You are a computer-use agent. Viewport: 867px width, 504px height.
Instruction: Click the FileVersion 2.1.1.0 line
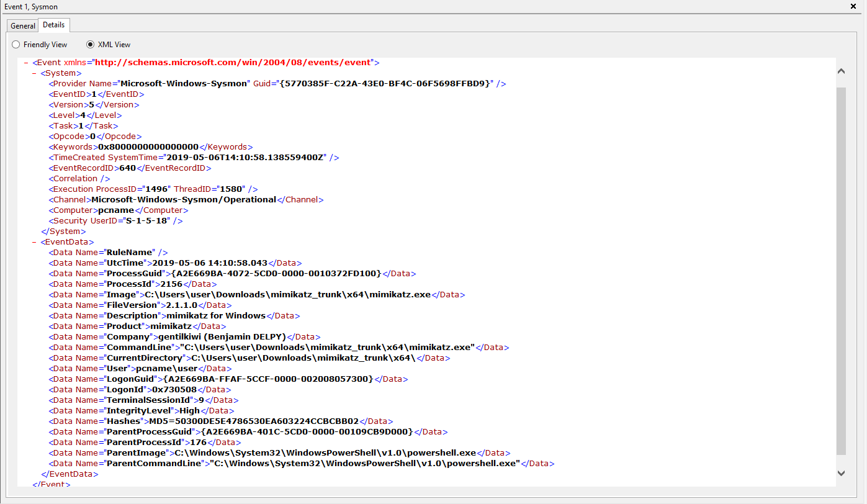[x=140, y=305]
